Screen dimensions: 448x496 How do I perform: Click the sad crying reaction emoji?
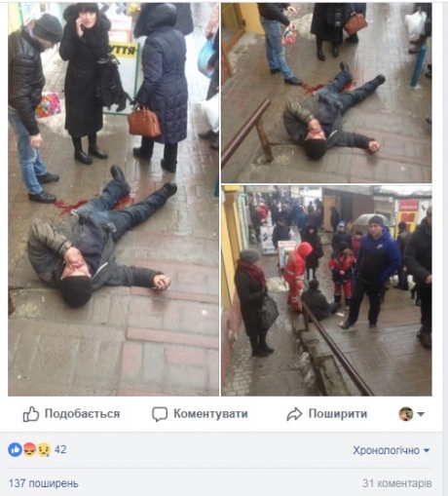(x=44, y=450)
